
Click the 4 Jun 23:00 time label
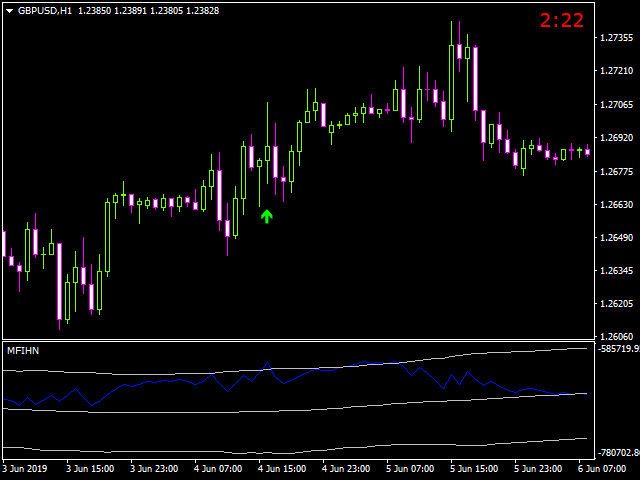(346, 469)
